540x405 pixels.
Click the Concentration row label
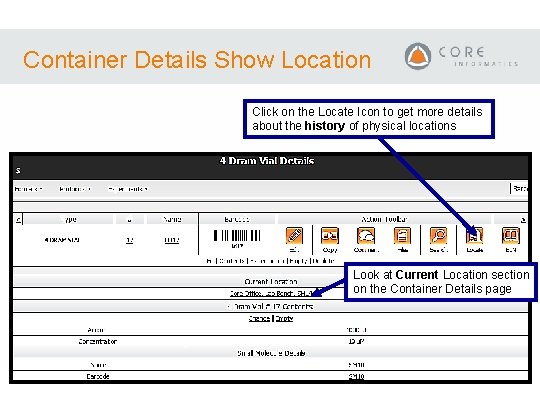98,342
